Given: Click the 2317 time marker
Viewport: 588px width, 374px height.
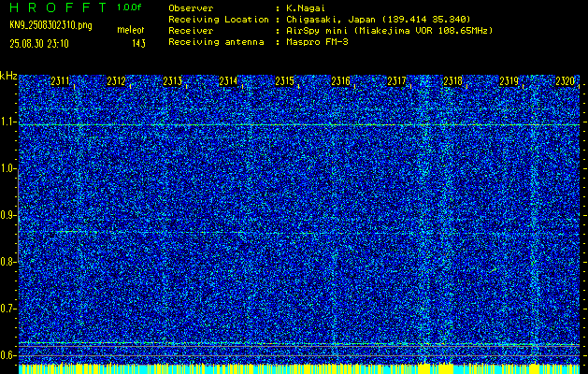Looking at the screenshot, I should coord(396,81).
